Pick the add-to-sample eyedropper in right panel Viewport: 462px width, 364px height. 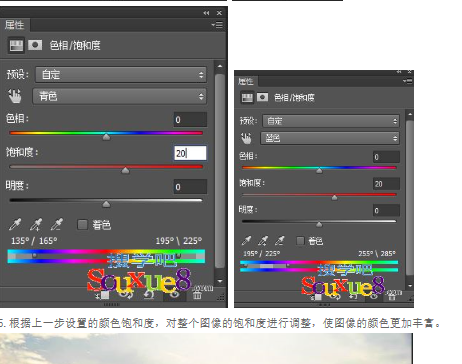pyautogui.click(x=263, y=240)
